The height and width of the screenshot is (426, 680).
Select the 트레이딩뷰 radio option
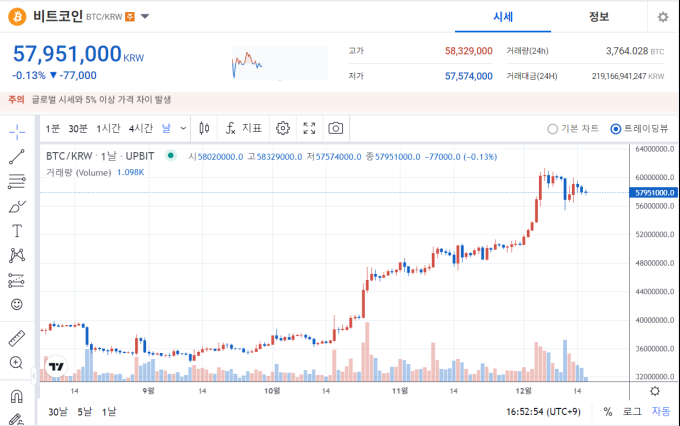point(639,129)
